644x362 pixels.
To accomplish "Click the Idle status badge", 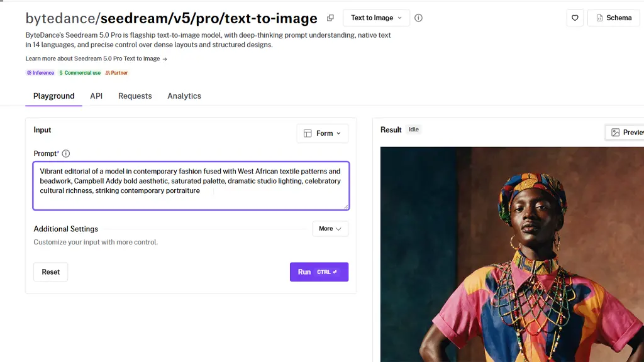I will point(414,129).
